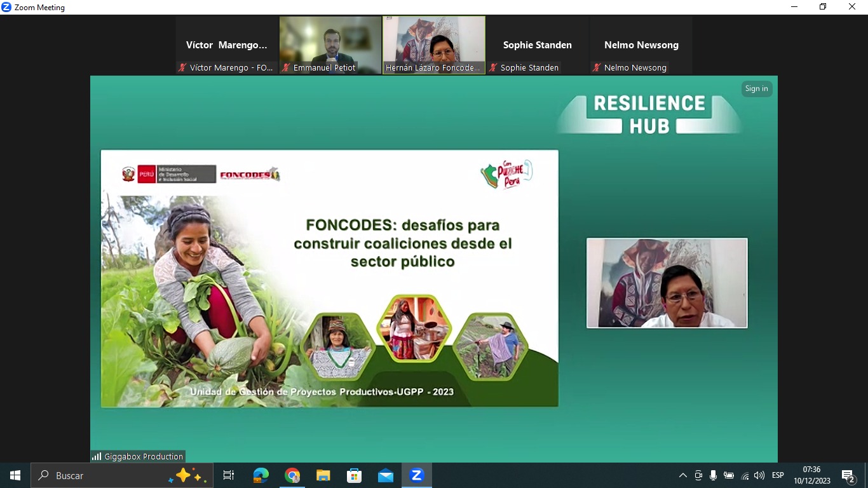868x488 pixels.
Task: Click the battery status tray icon
Action: coord(729,475)
